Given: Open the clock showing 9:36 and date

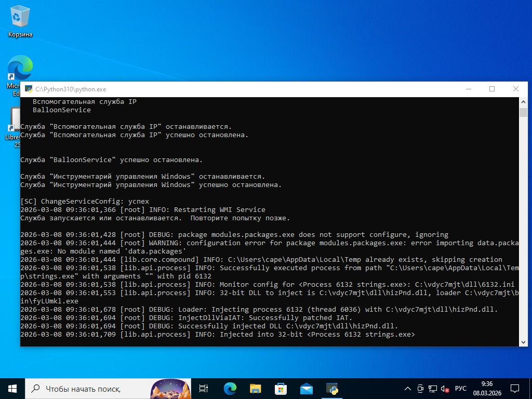Looking at the screenshot, I should 487,388.
